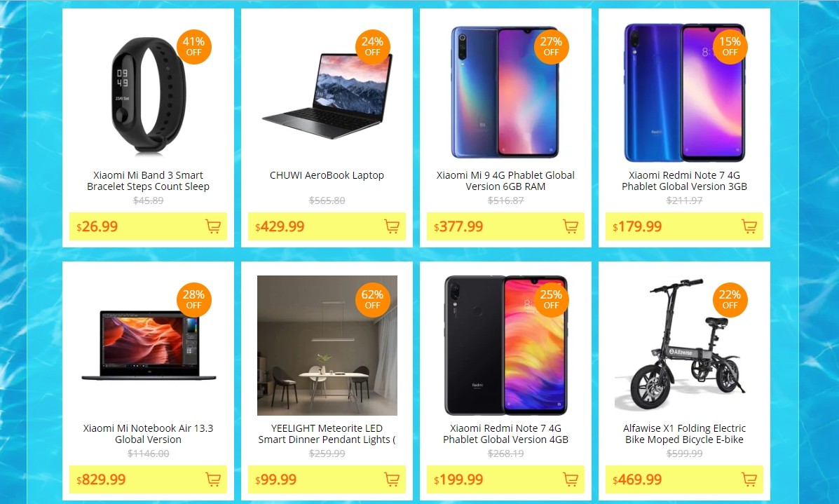Add Xiaomi Mi Notebook Air to cart
This screenshot has width=839, height=504.
pos(214,479)
